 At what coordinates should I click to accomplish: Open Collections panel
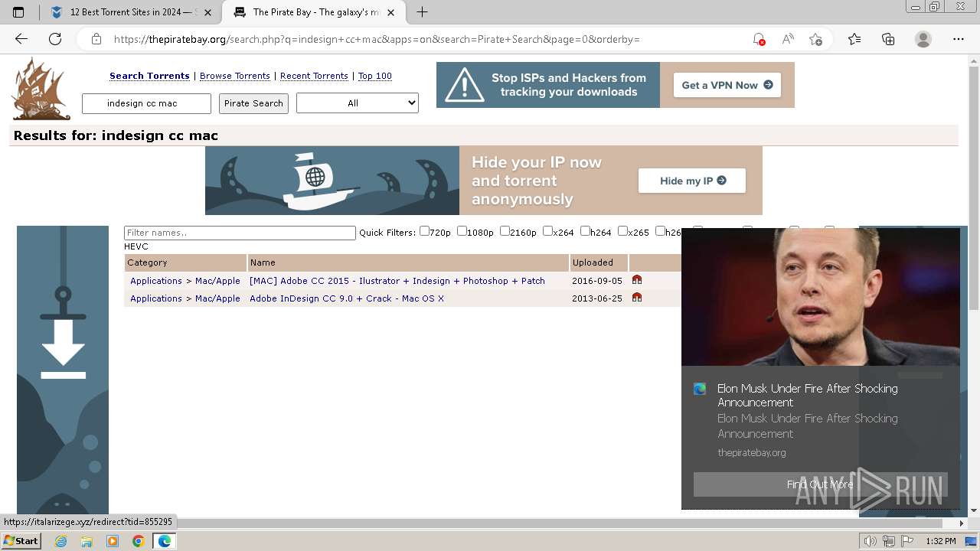click(888, 39)
